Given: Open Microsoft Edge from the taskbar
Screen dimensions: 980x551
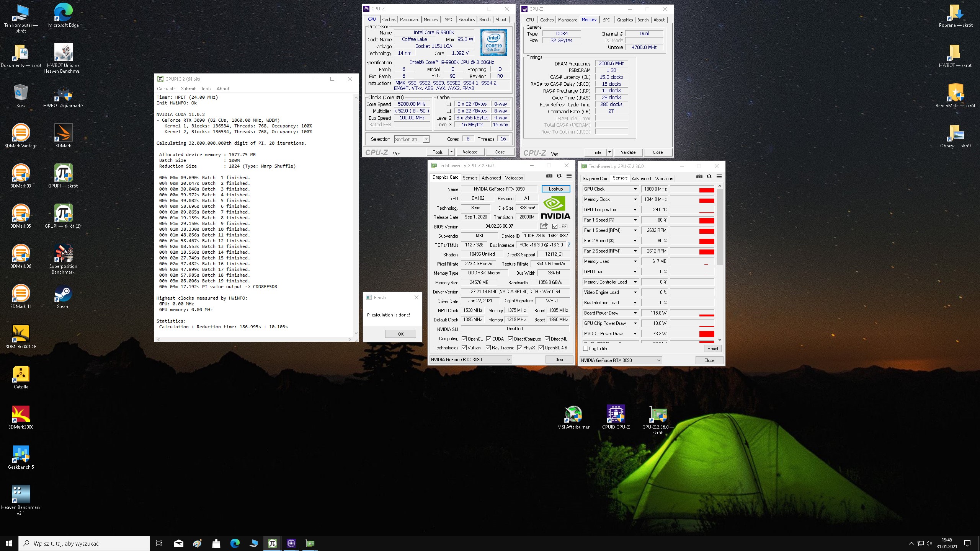Looking at the screenshot, I should [235, 543].
